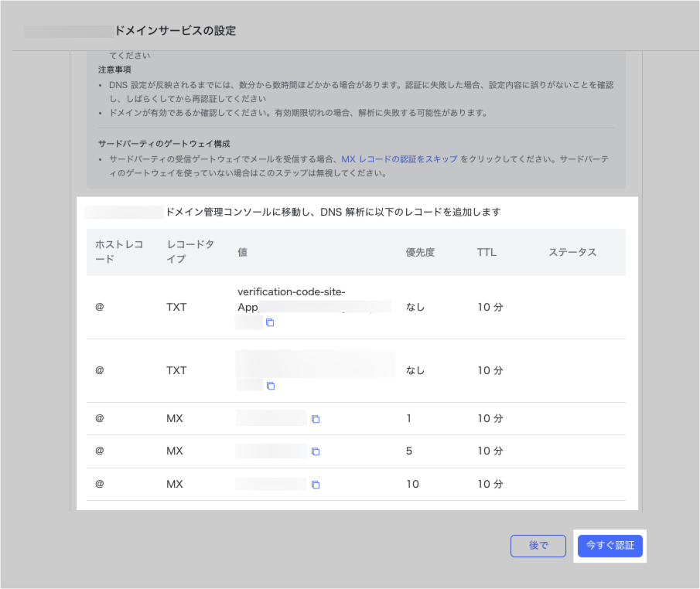Copy the MX value with priority 1
700x589 pixels.
coord(316,419)
